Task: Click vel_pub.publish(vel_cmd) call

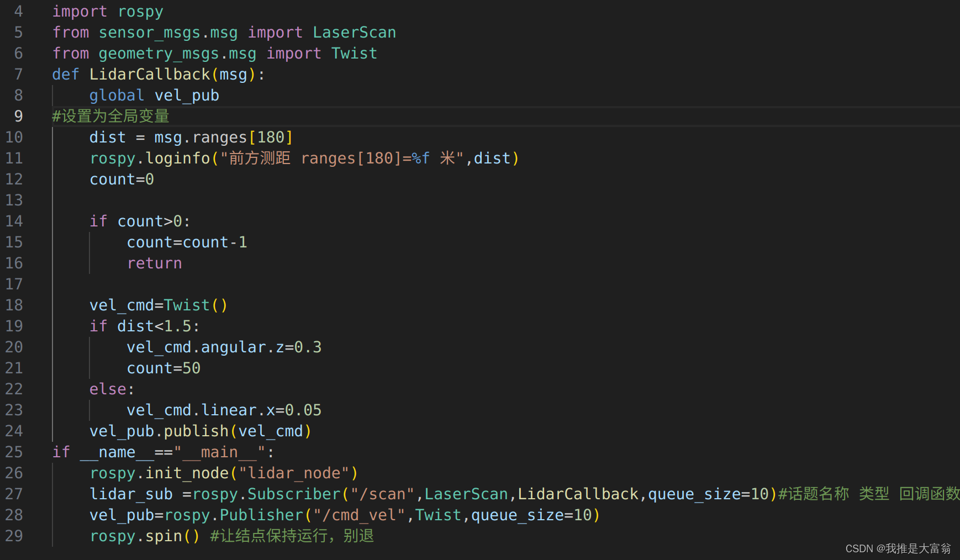Action: (201, 431)
